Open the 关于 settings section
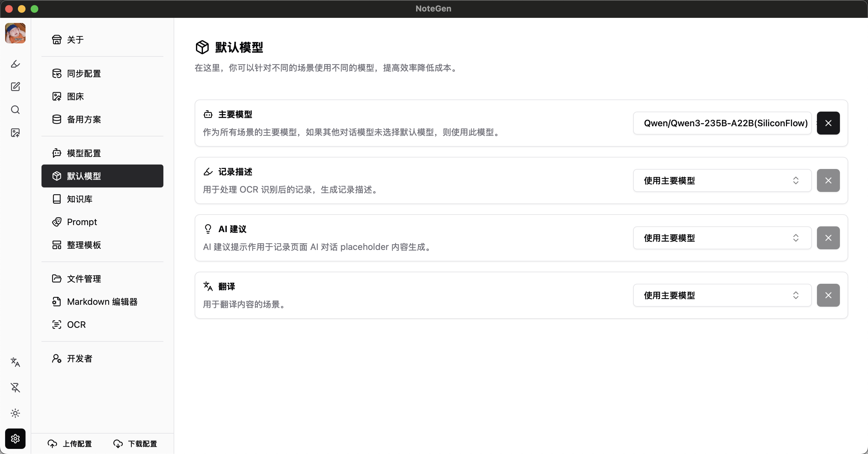 tap(102, 40)
